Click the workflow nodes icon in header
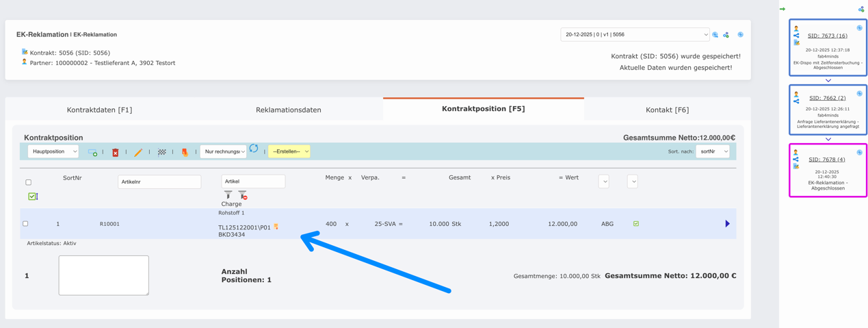 click(x=726, y=35)
